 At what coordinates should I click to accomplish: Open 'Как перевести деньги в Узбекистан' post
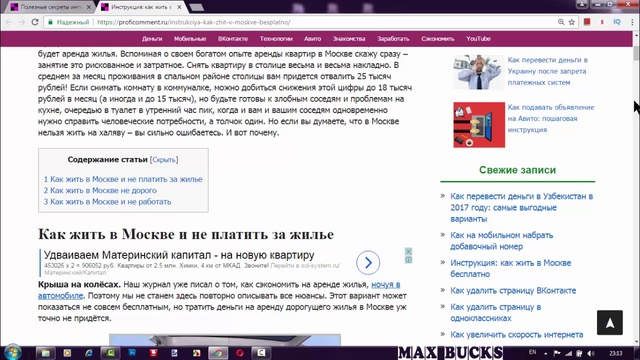pos(521,207)
